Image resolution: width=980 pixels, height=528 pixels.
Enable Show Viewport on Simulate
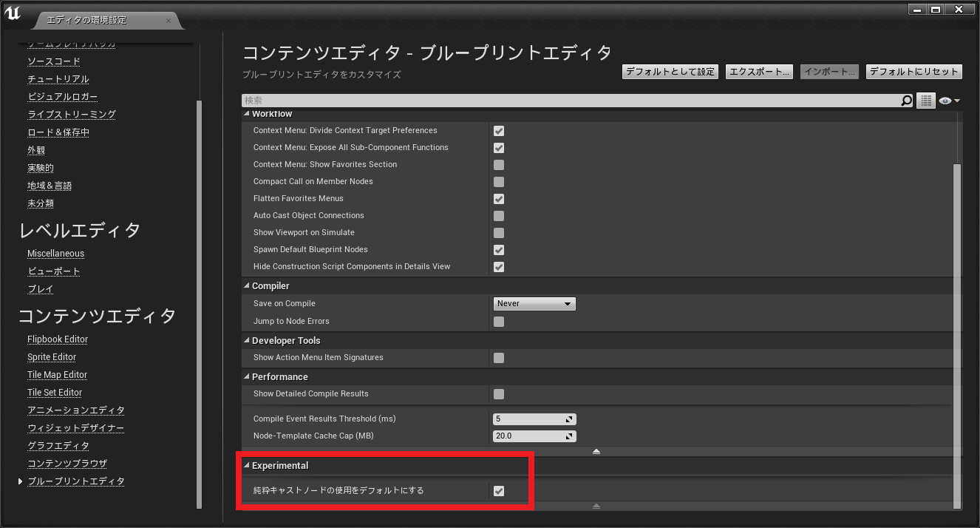tap(499, 232)
